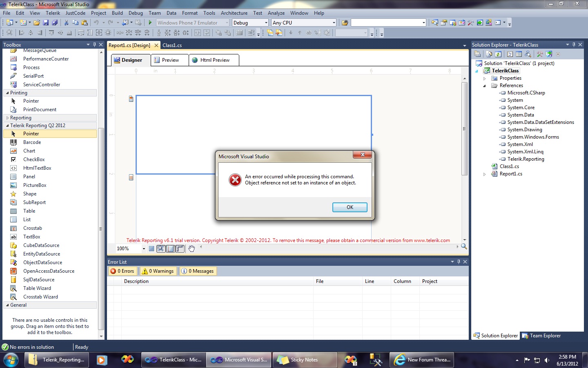Viewport: 588px width, 368px height.
Task: Switch to the Html Preview tab
Action: coord(214,60)
